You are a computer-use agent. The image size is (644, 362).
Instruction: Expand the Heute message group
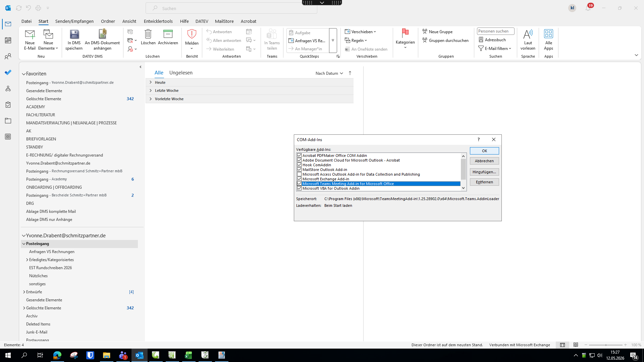(x=151, y=82)
